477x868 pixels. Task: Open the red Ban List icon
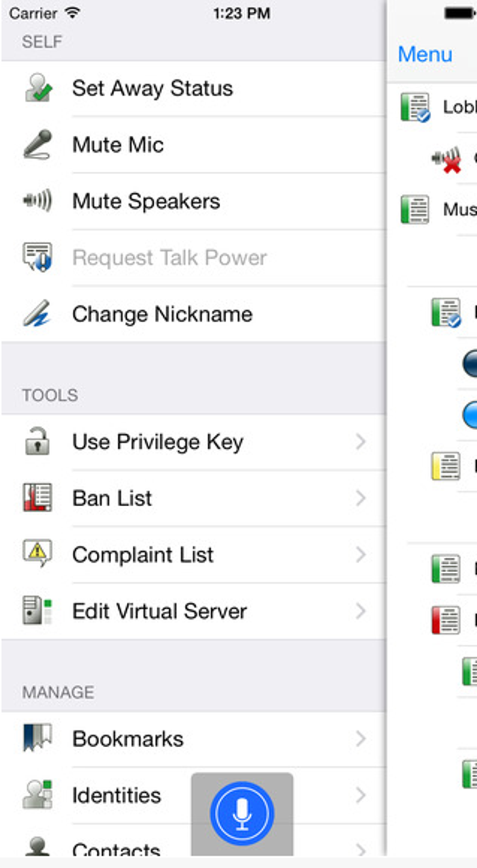tap(37, 497)
